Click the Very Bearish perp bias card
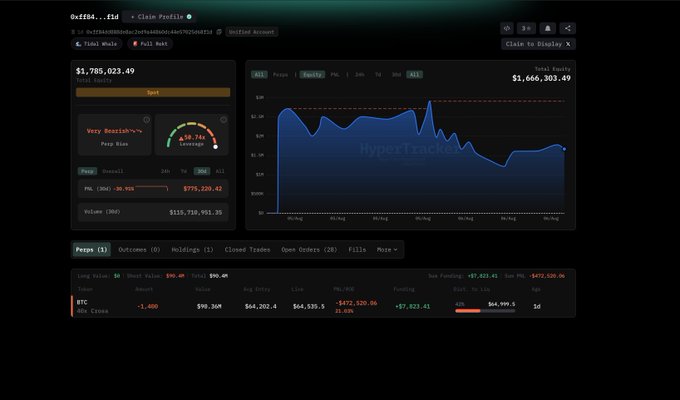Screen dimensions: 680x400 pos(114,135)
